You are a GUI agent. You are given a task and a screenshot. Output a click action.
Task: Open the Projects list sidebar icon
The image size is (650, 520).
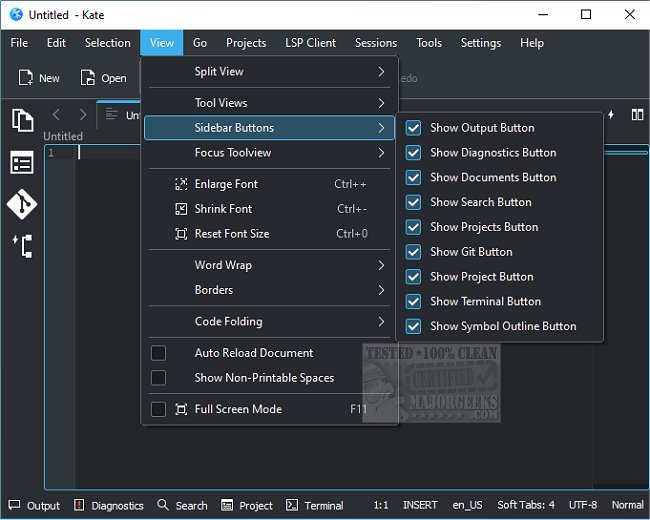tap(22, 162)
